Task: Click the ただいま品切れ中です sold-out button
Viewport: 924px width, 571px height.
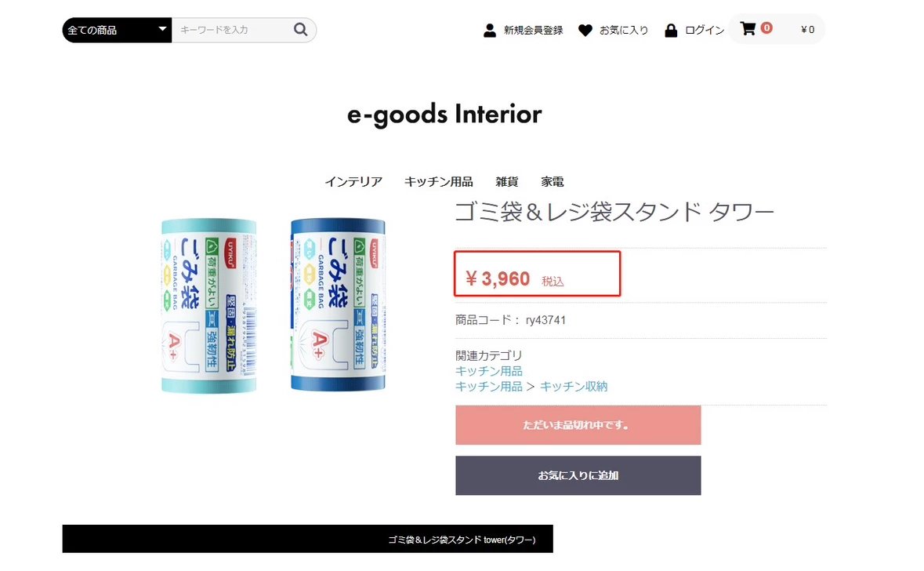Action: [578, 425]
